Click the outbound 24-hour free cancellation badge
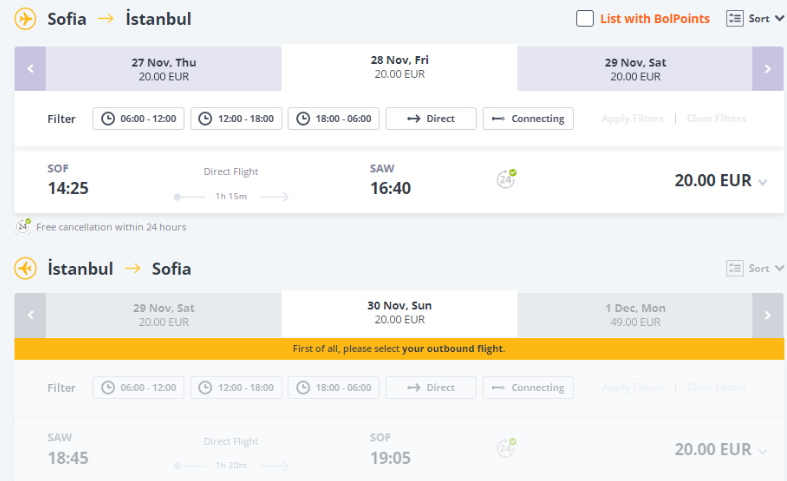787x481 pixels. coord(506,180)
